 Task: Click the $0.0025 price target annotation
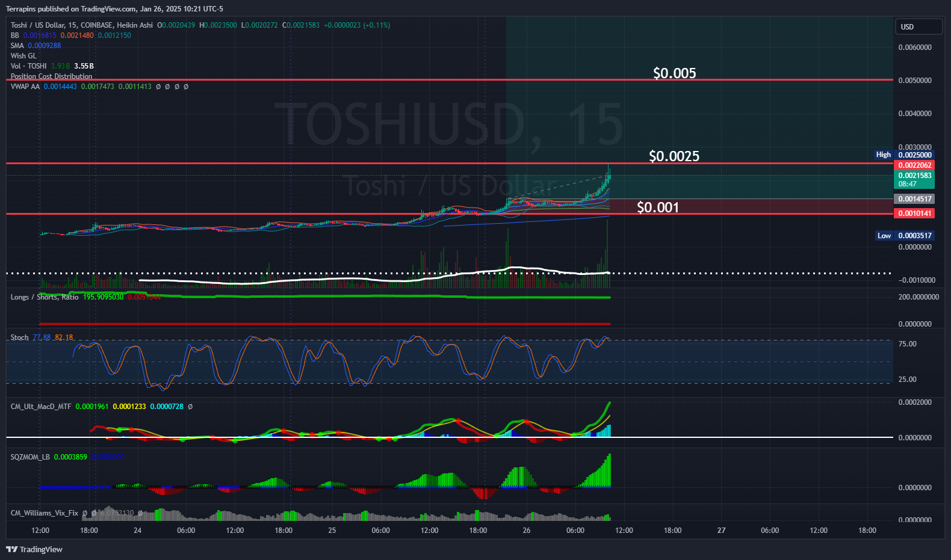coord(674,156)
